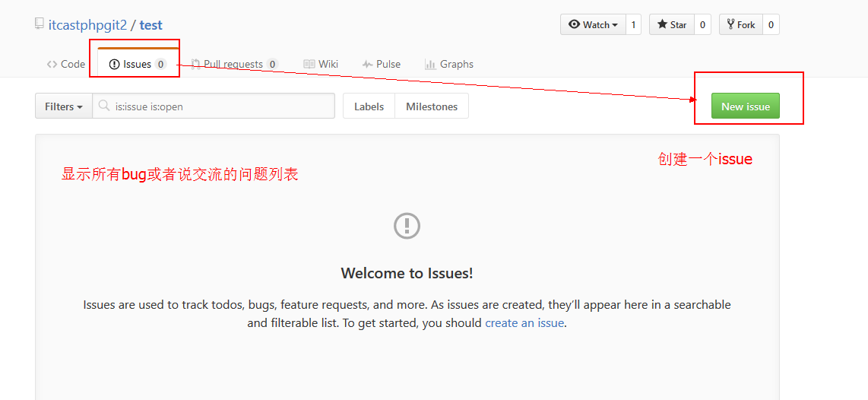Screen dimensions: 868x400
Task: View the Graphs tab
Action: (x=449, y=65)
